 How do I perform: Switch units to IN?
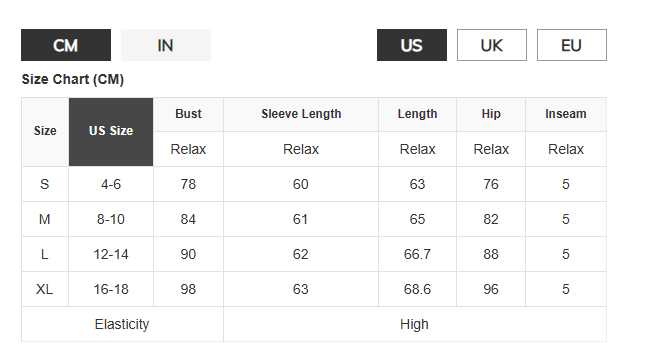tap(166, 45)
